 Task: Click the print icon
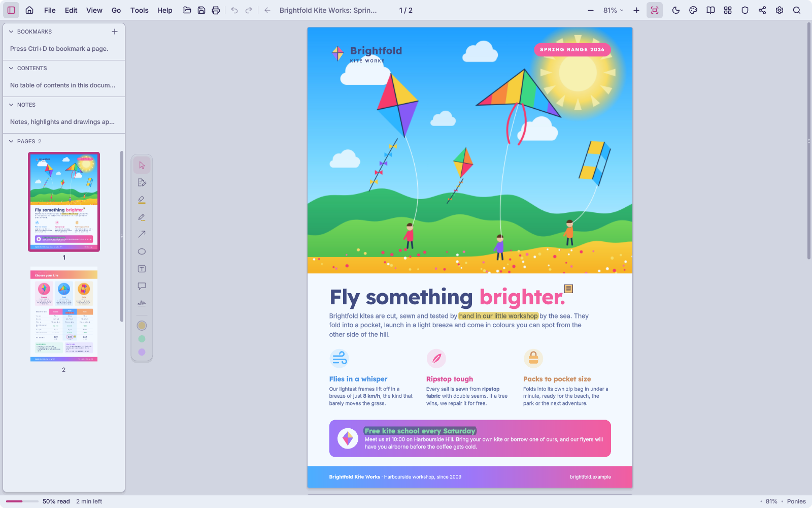pos(216,10)
